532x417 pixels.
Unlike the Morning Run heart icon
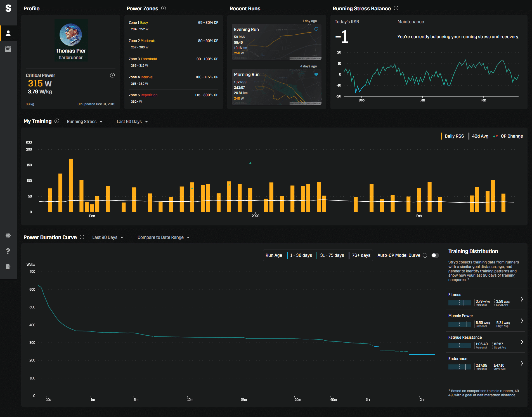[x=316, y=74]
